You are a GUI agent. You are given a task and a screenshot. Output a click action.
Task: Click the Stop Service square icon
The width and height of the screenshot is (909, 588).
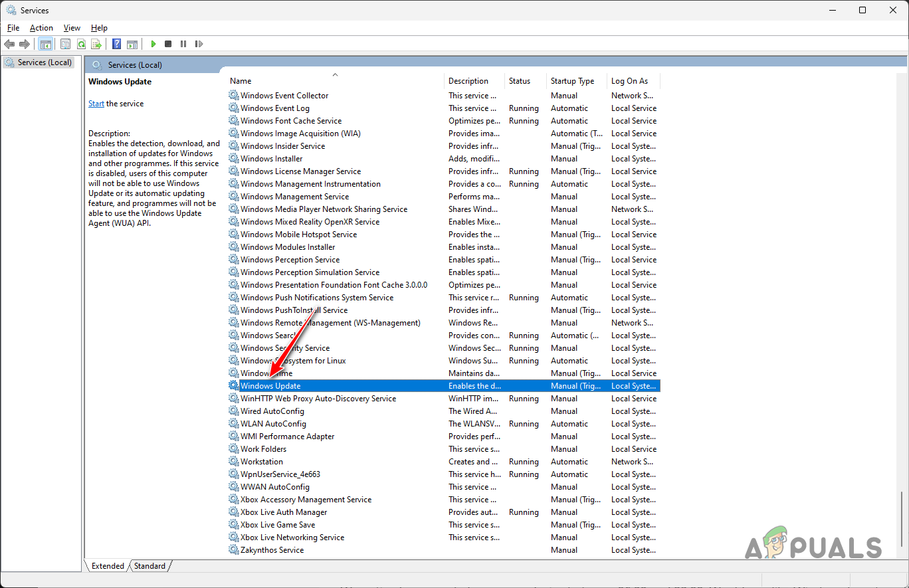point(168,44)
